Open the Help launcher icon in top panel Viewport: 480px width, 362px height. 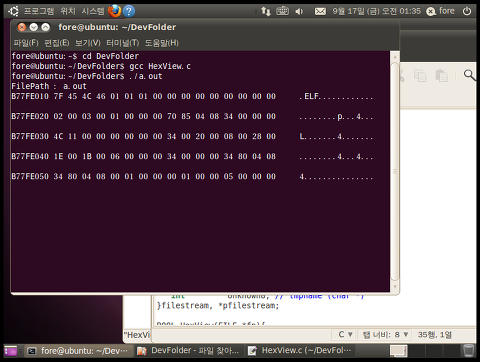[129, 11]
